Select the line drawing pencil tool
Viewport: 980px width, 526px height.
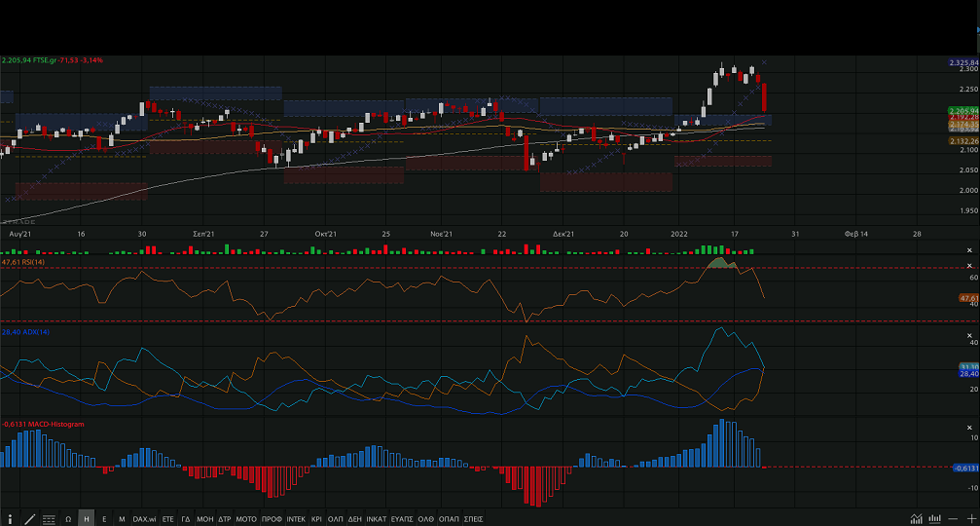(29, 519)
